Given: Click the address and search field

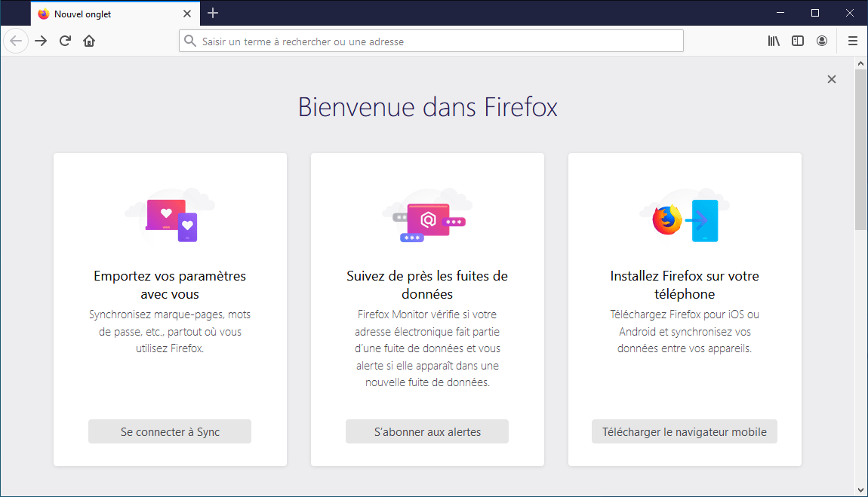Looking at the screenshot, I should (x=431, y=41).
